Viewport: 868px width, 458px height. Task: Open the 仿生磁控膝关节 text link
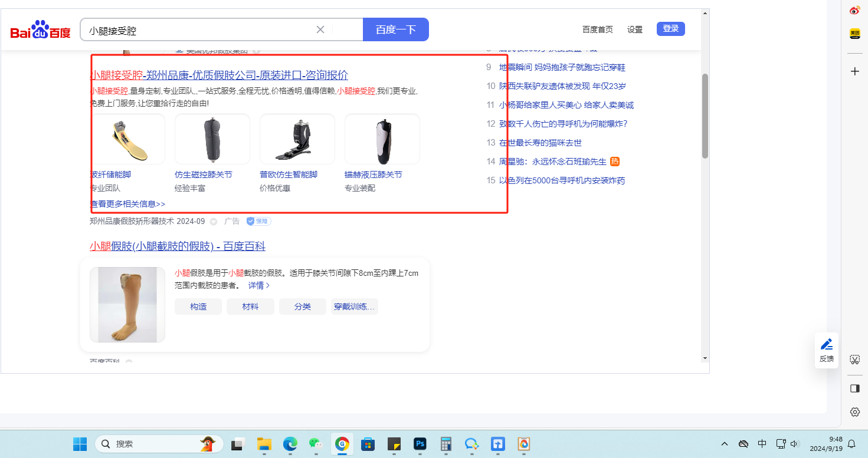click(x=204, y=175)
